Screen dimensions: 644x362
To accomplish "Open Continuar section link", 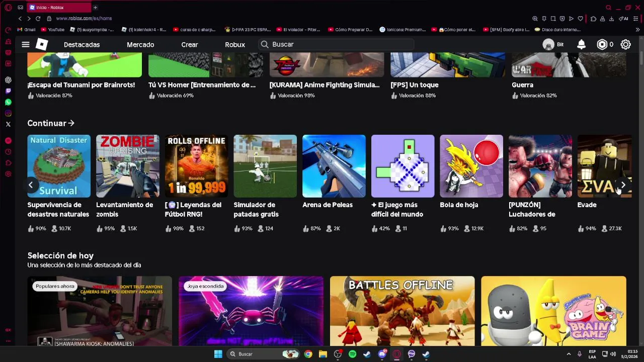I will [51, 123].
